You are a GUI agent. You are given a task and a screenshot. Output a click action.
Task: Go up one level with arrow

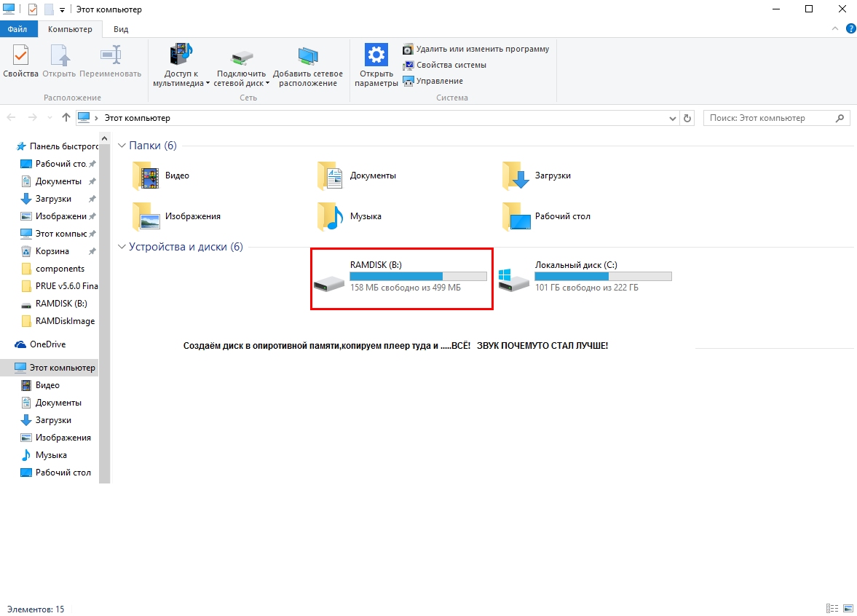coord(66,117)
